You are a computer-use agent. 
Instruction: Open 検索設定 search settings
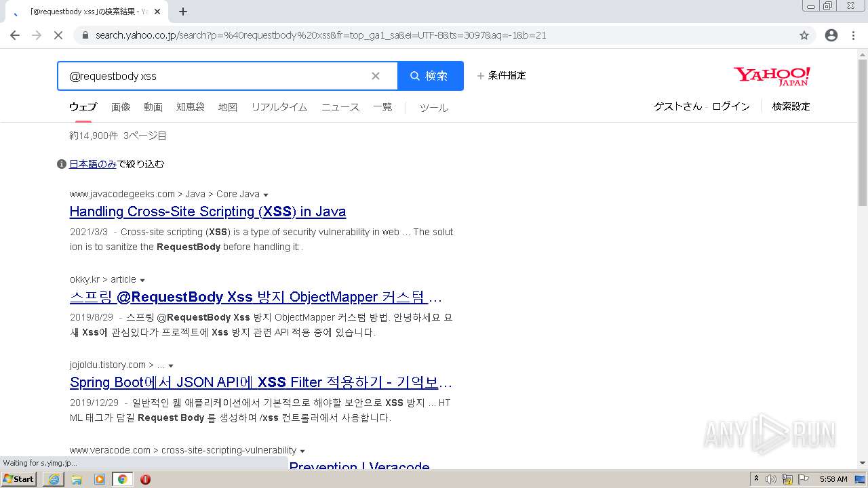tap(791, 106)
